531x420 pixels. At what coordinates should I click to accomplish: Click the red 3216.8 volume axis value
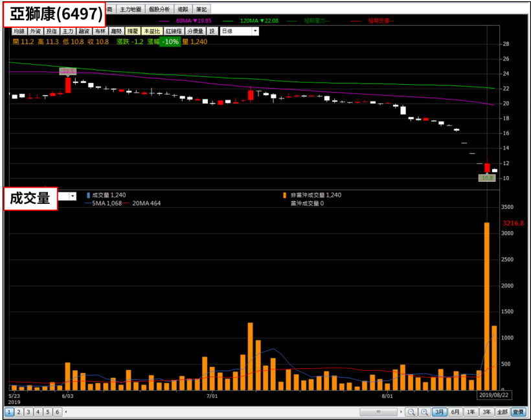(x=513, y=223)
